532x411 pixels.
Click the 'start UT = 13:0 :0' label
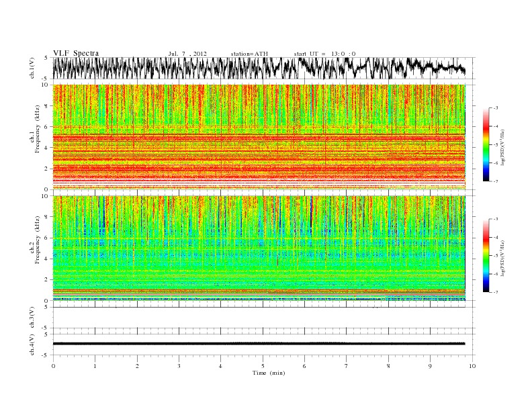(x=324, y=54)
